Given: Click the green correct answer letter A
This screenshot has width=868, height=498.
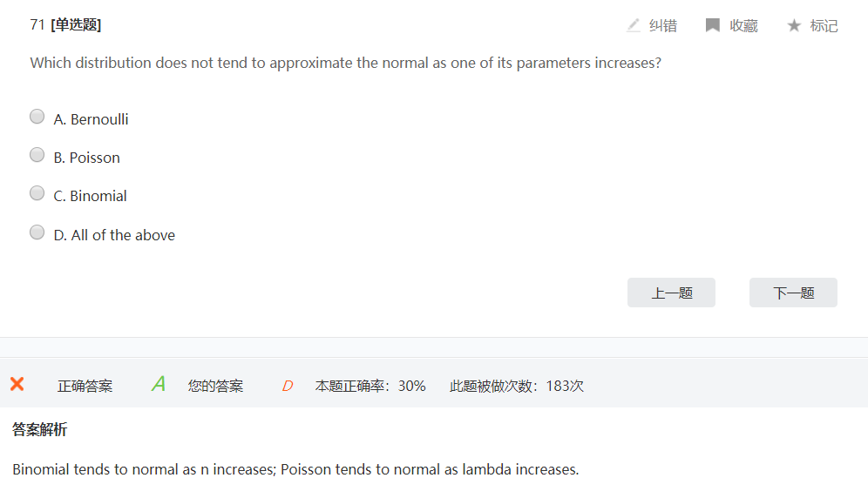Looking at the screenshot, I should pyautogui.click(x=159, y=383).
